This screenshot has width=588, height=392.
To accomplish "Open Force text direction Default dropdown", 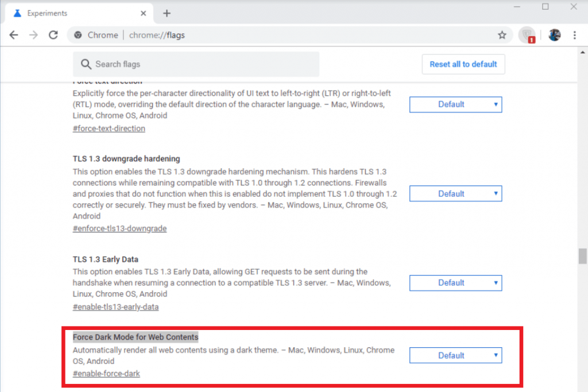I will coord(455,104).
